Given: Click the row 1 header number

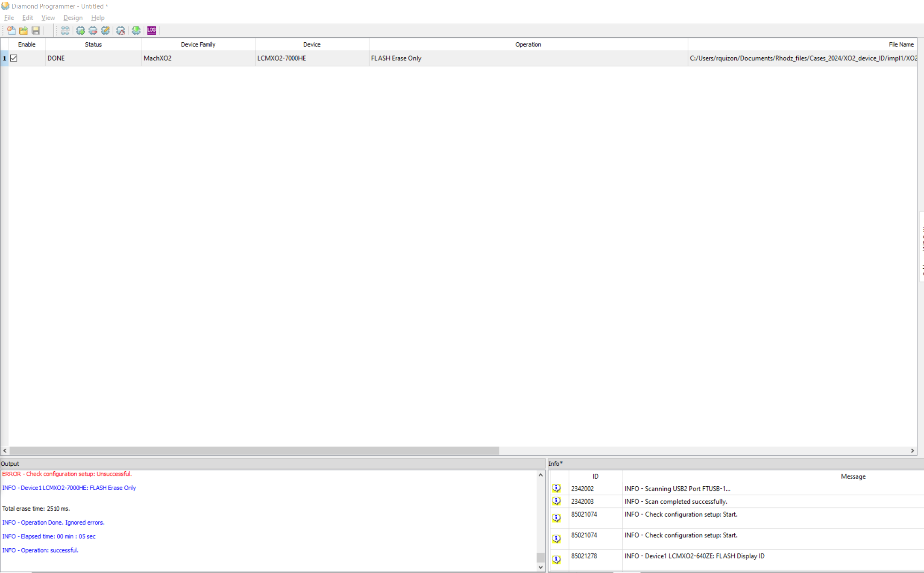Looking at the screenshot, I should click(4, 58).
